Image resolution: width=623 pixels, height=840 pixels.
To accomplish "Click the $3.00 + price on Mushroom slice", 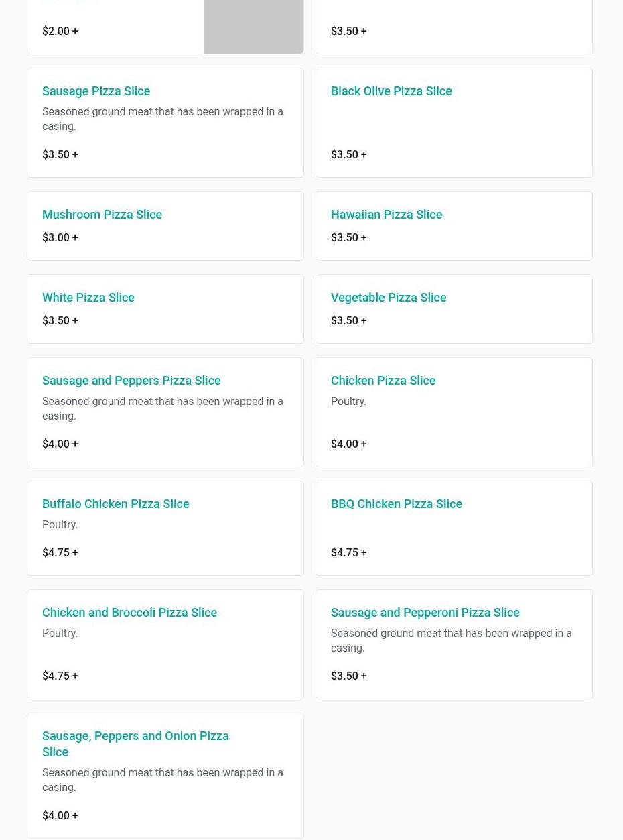I will pyautogui.click(x=60, y=238).
